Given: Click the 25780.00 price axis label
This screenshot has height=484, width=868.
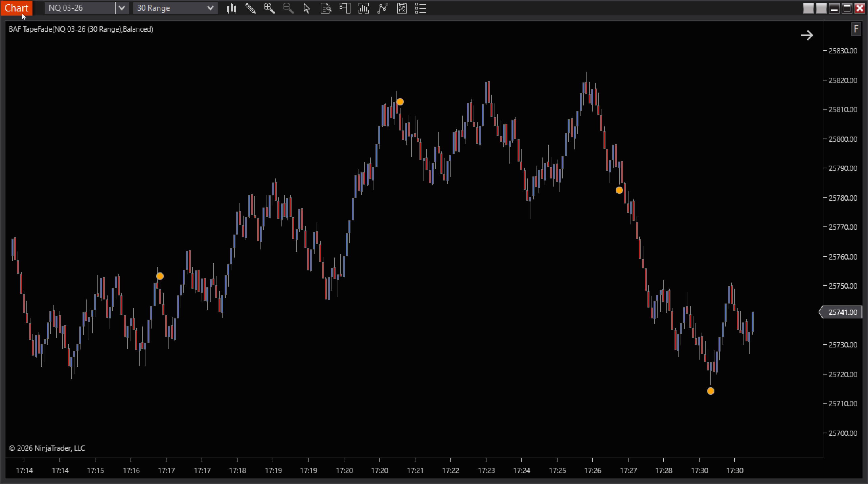Looking at the screenshot, I should click(843, 198).
